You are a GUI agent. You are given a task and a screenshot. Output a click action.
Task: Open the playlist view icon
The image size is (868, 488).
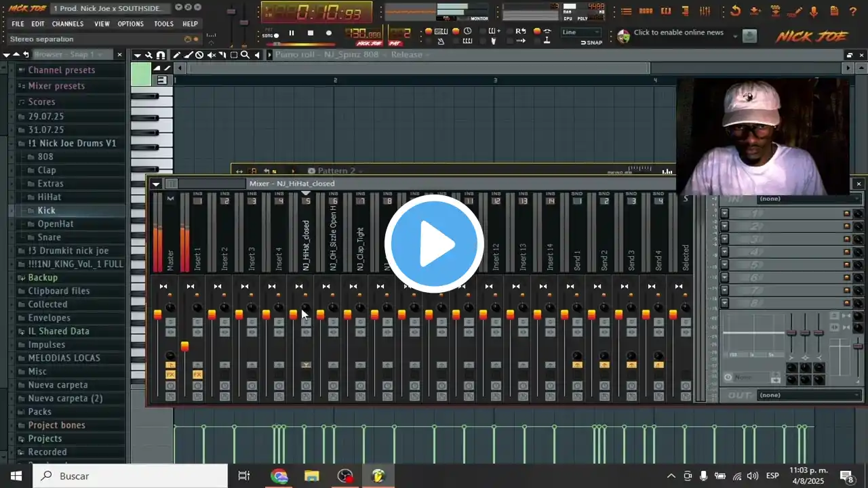626,12
